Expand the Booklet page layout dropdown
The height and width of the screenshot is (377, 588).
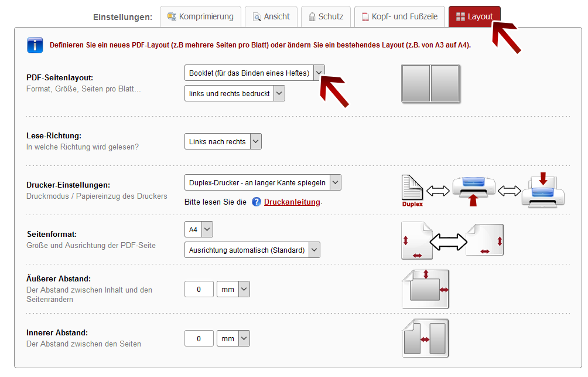click(254, 73)
